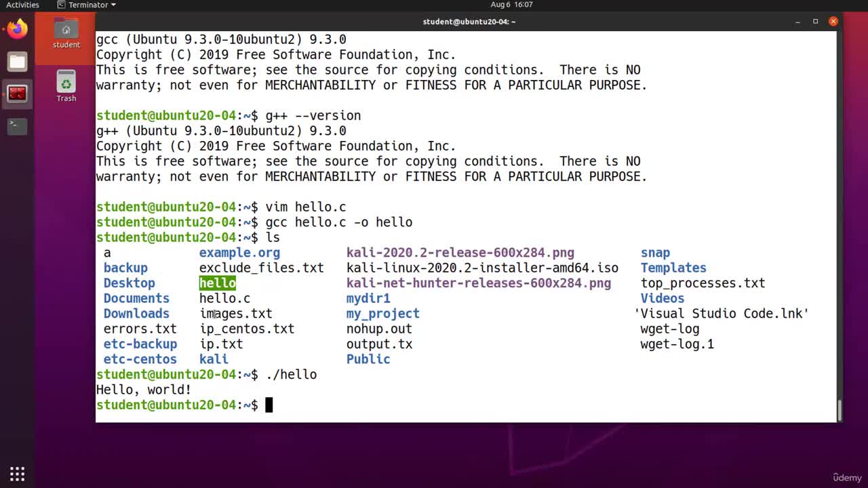The height and width of the screenshot is (488, 868).
Task: Open the student home folder on desktop
Action: point(66,33)
